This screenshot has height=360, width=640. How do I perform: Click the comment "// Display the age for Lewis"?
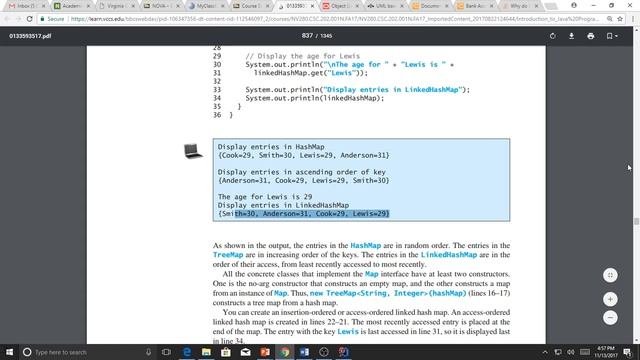click(x=302, y=56)
